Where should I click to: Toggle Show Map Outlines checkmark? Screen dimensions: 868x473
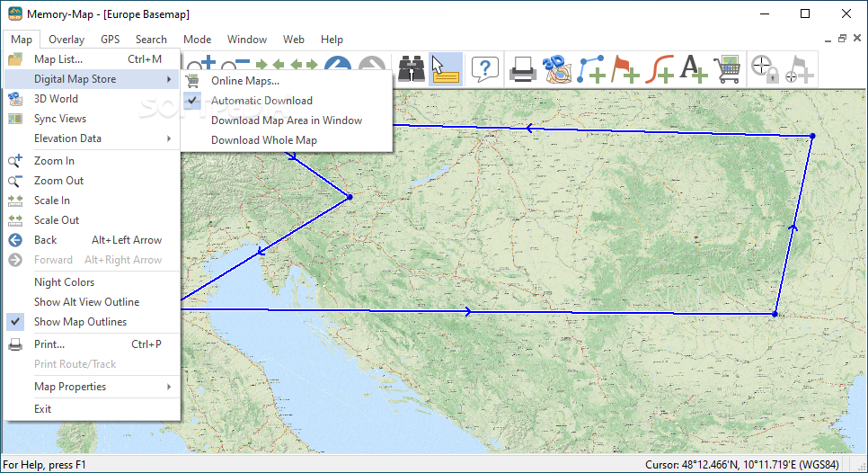[x=15, y=322]
